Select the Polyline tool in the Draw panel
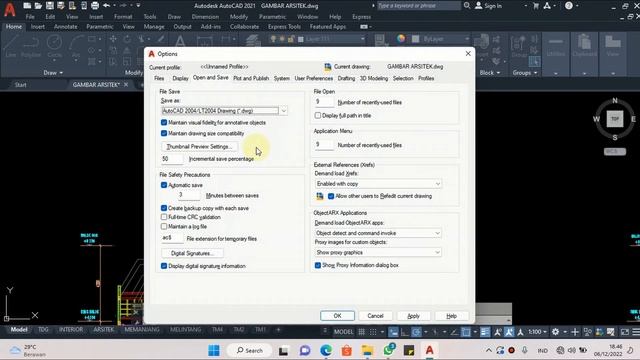640x360 pixels. 31,47
